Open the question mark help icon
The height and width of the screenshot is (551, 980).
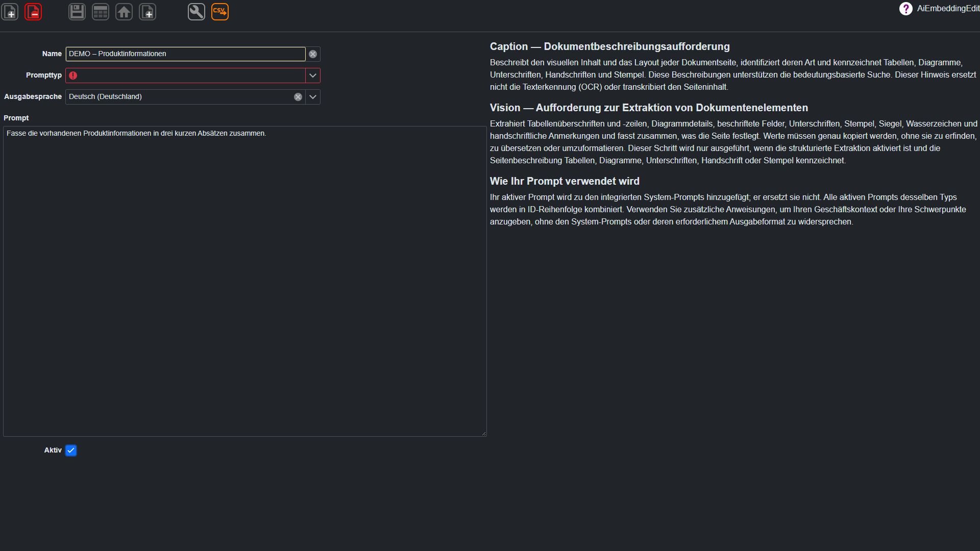pos(906,9)
